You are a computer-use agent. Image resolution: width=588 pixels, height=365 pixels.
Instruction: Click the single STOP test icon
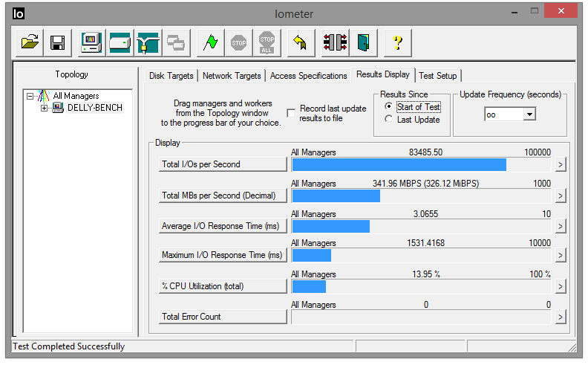238,43
